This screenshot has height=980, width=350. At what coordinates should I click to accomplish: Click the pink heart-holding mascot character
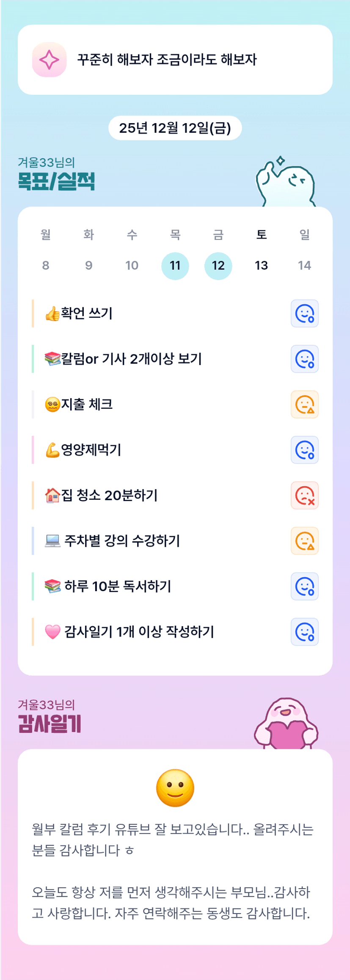(287, 724)
